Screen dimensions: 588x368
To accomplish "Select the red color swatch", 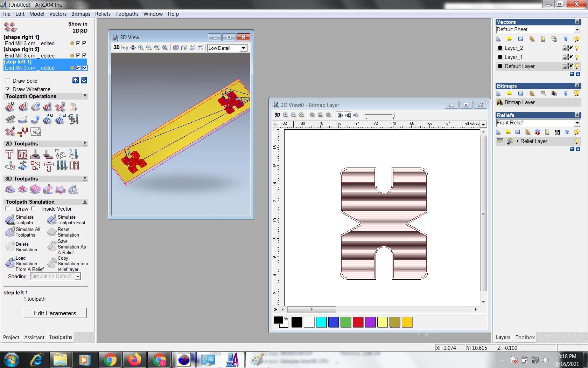I will click(x=358, y=322).
